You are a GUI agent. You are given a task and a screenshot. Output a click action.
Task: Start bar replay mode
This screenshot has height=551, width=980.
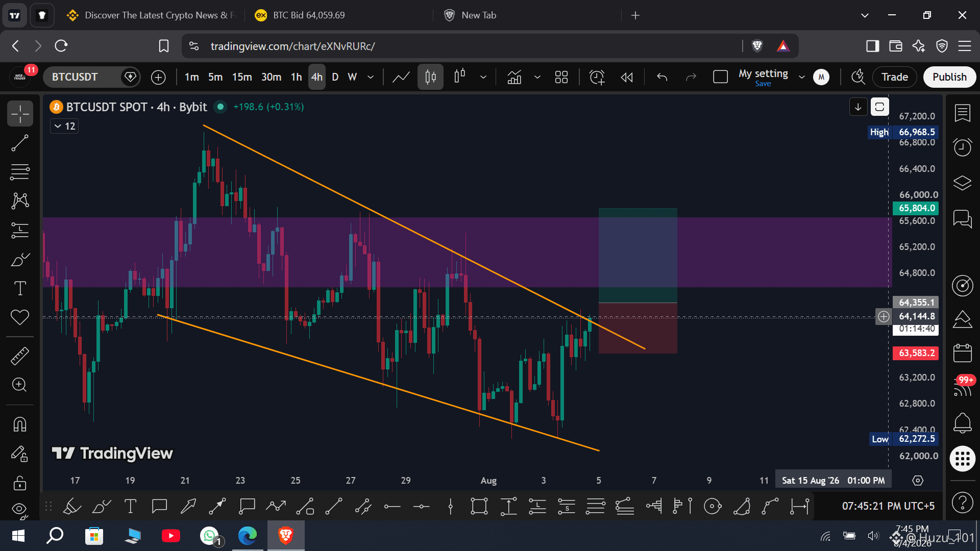click(627, 77)
